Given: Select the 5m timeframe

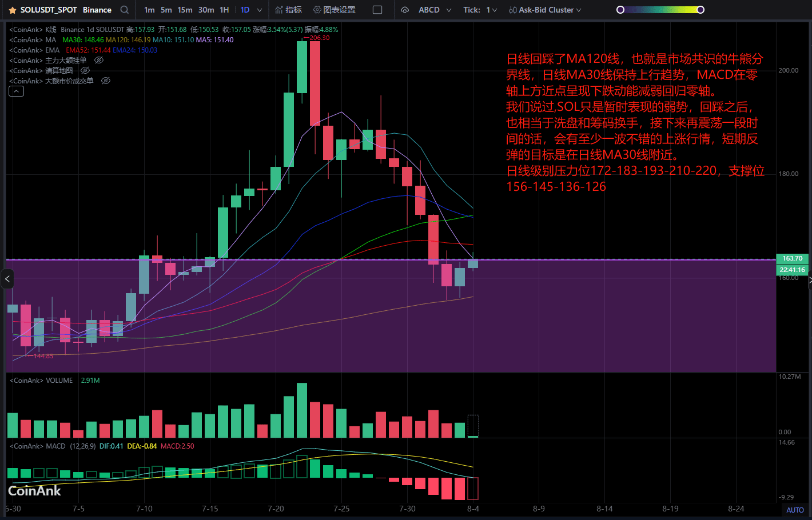Looking at the screenshot, I should click(x=166, y=10).
